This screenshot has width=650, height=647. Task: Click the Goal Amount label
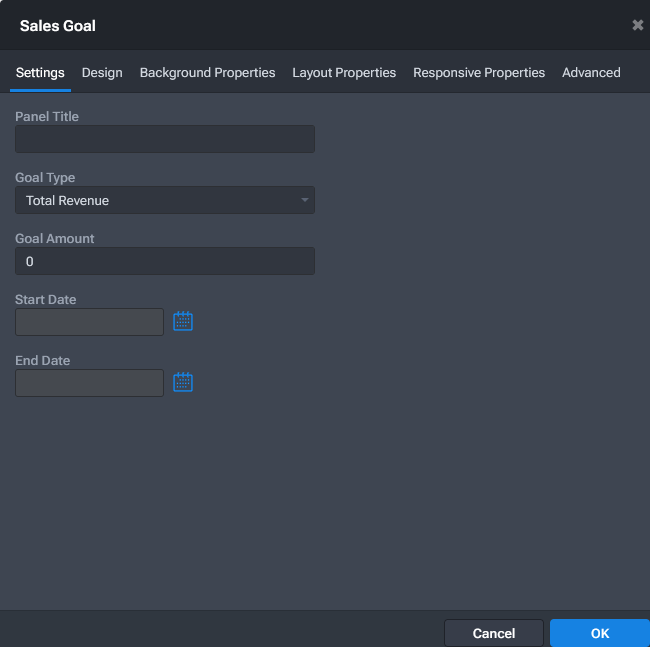click(55, 238)
